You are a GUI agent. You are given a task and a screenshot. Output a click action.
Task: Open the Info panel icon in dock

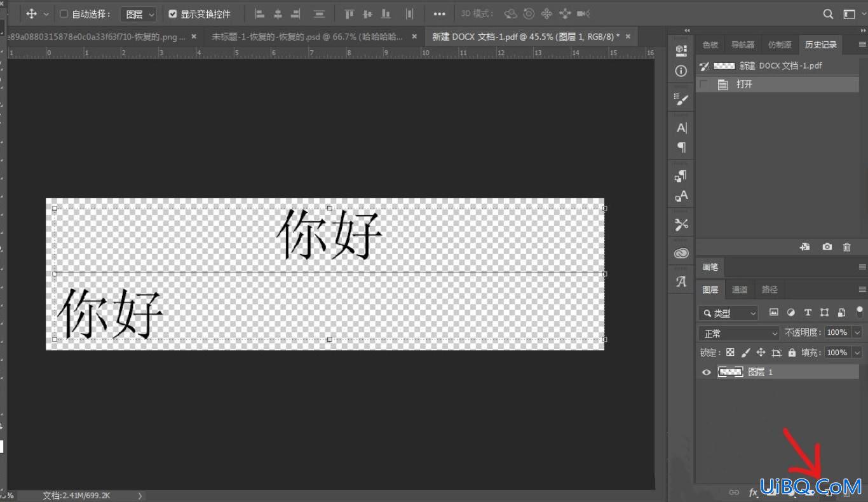pyautogui.click(x=681, y=71)
